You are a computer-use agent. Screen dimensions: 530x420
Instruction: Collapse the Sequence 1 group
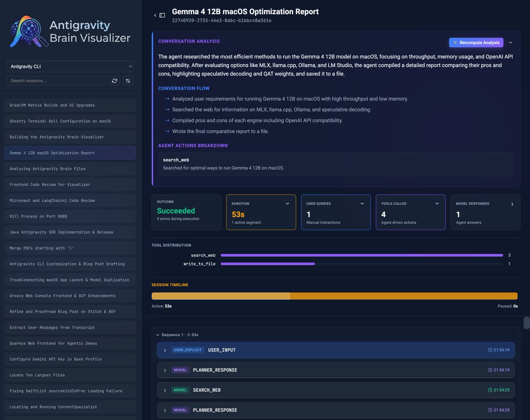click(x=158, y=335)
